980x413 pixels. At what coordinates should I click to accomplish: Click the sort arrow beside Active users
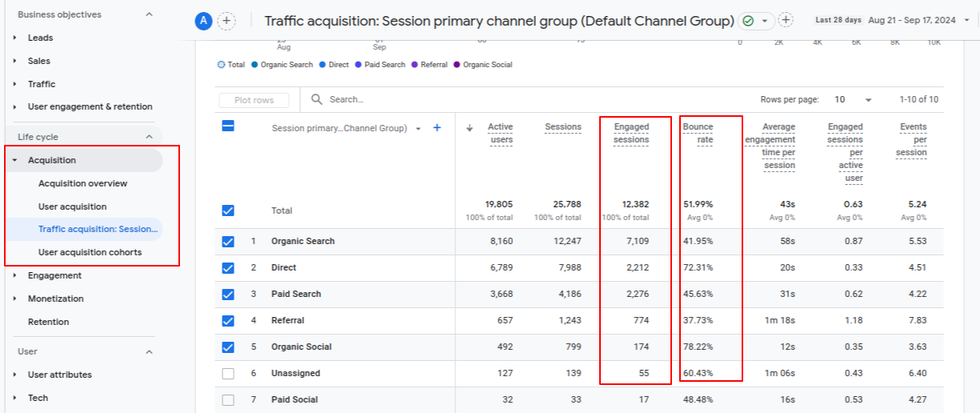click(470, 128)
